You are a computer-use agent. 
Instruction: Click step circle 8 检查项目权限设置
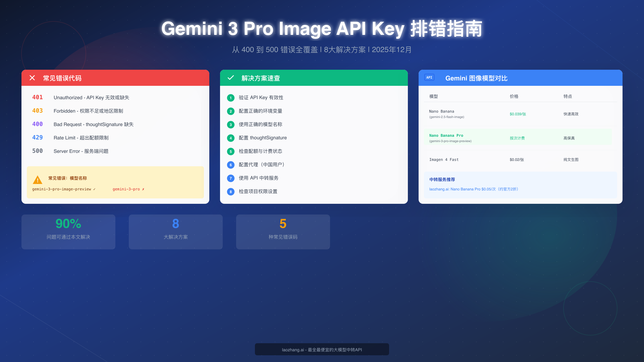[230, 192]
